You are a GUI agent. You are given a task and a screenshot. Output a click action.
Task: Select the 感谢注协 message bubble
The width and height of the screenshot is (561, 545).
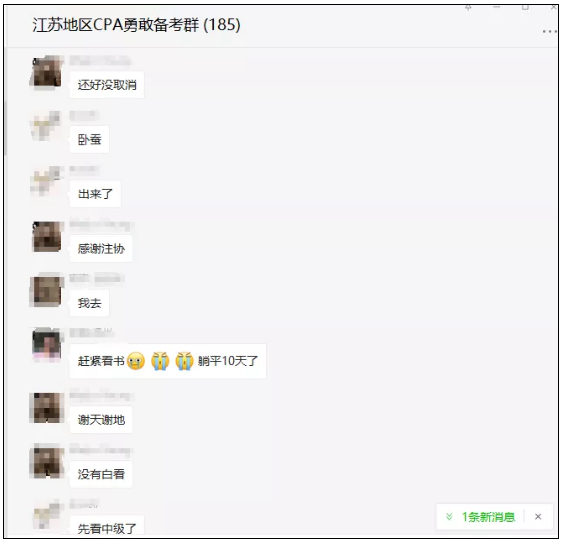(x=101, y=248)
